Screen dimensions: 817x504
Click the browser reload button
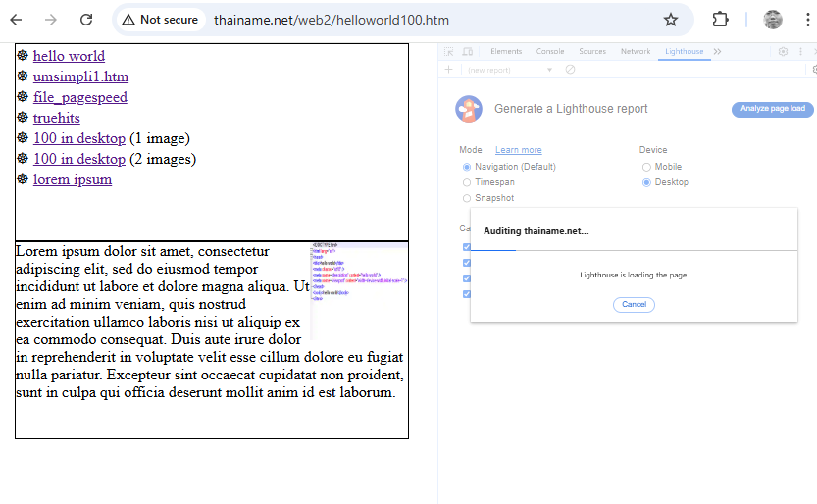[86, 20]
